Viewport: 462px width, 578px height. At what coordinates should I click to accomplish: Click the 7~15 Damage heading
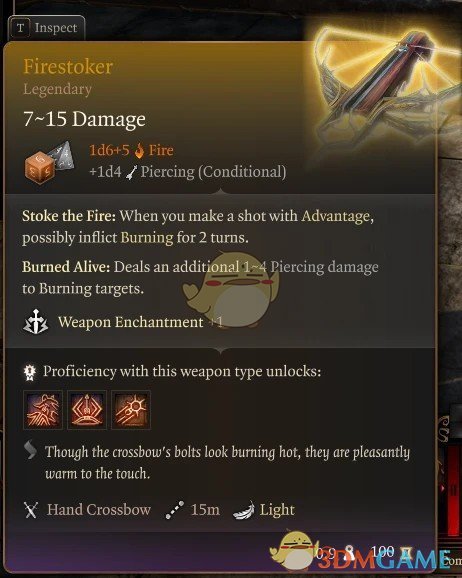(84, 119)
